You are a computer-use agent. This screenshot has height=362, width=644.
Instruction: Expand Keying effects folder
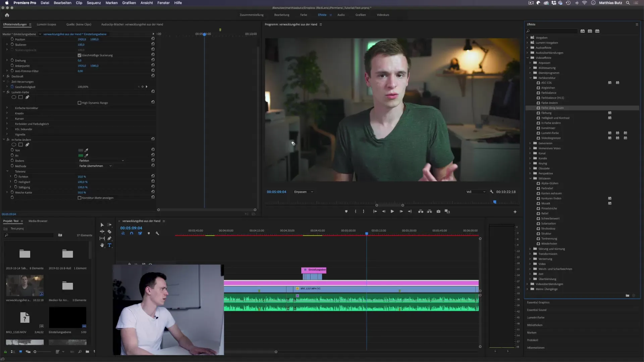point(530,163)
